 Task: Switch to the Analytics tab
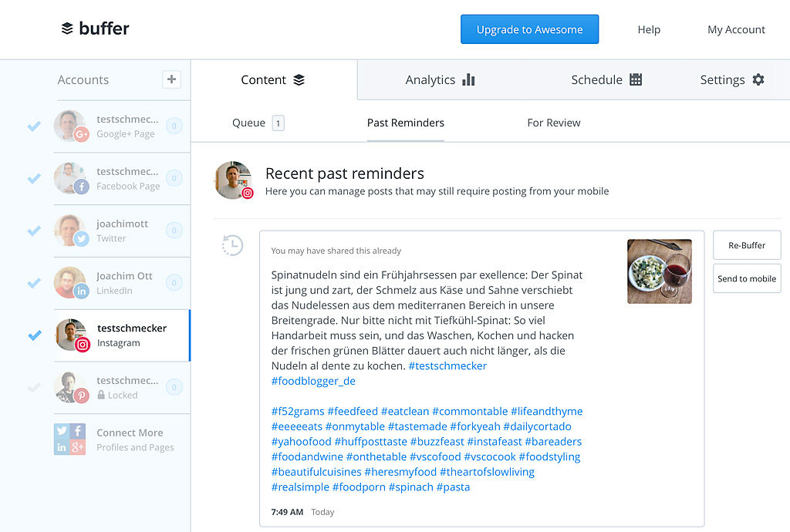pyautogui.click(x=440, y=80)
